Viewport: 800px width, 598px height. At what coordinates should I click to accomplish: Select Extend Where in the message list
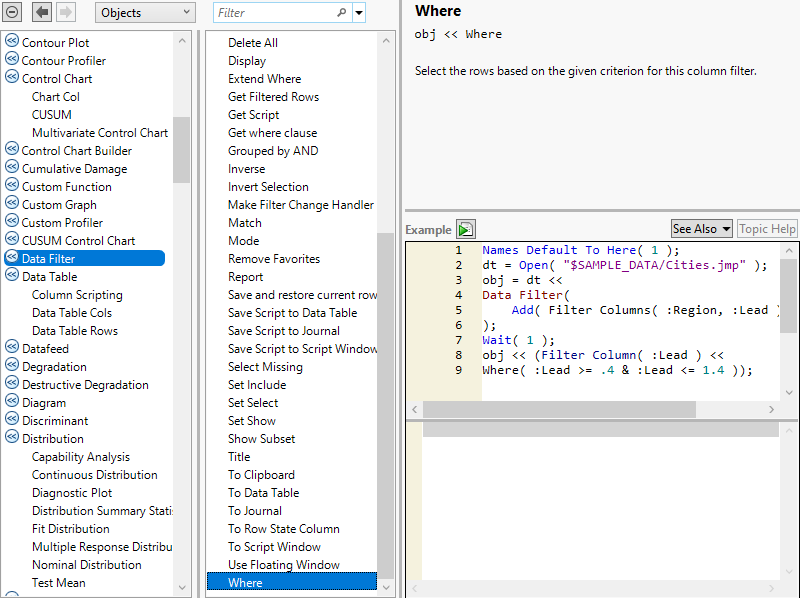[264, 79]
